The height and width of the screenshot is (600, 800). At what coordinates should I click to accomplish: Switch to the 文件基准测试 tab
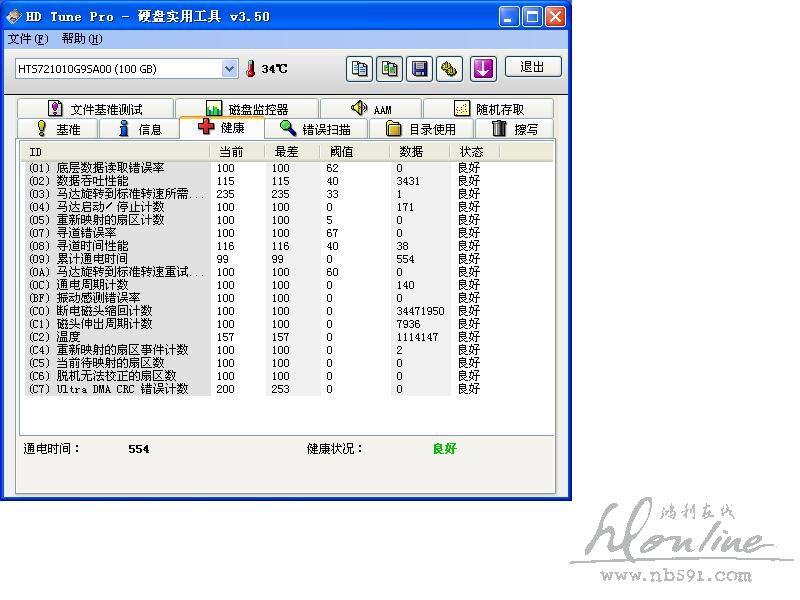click(x=96, y=109)
